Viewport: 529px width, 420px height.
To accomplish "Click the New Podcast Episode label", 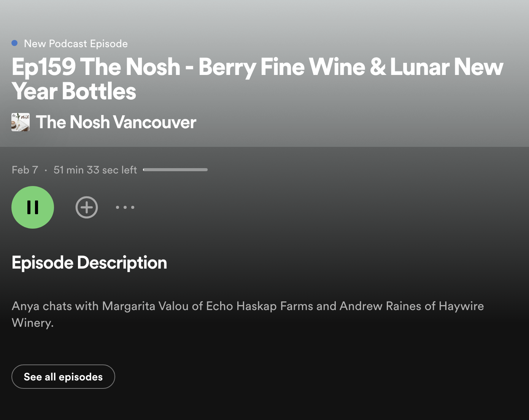I will pyautogui.click(x=76, y=43).
